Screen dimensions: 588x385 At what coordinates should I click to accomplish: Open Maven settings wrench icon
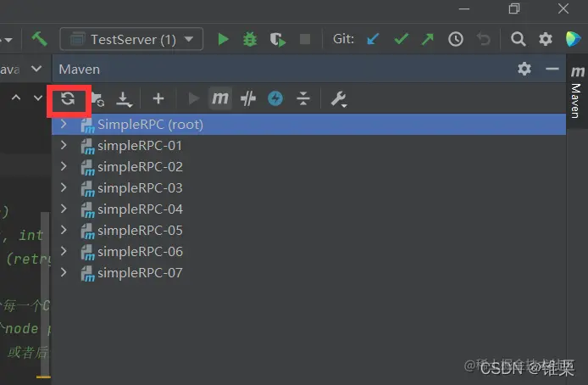339,99
